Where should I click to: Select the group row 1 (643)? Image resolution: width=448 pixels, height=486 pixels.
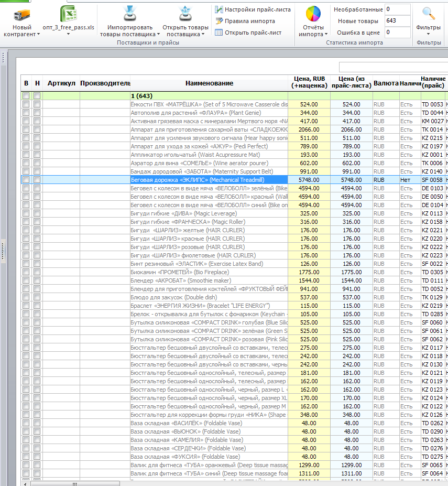[x=234, y=96]
